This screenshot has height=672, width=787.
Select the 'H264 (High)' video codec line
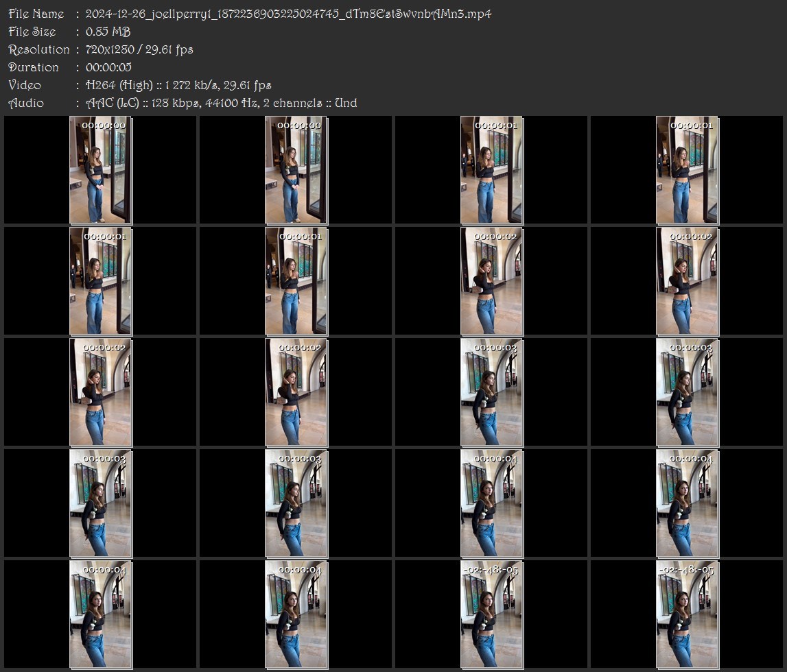tap(178, 85)
